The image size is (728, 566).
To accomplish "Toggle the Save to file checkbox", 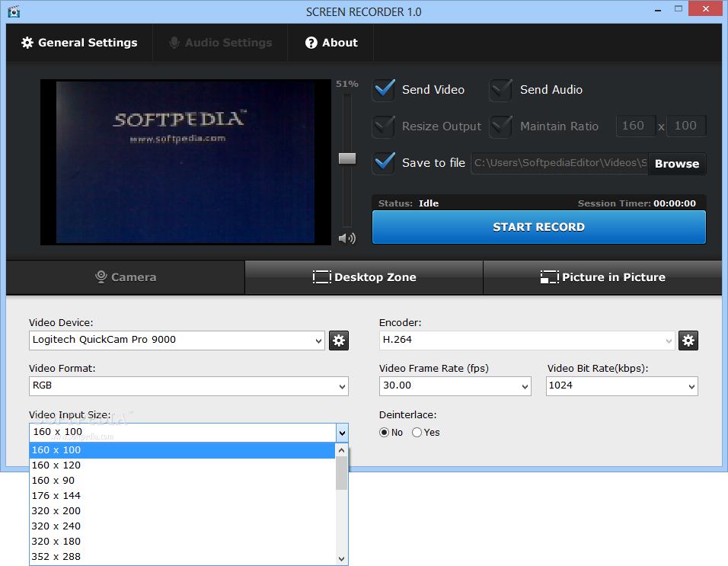I will tap(384, 163).
